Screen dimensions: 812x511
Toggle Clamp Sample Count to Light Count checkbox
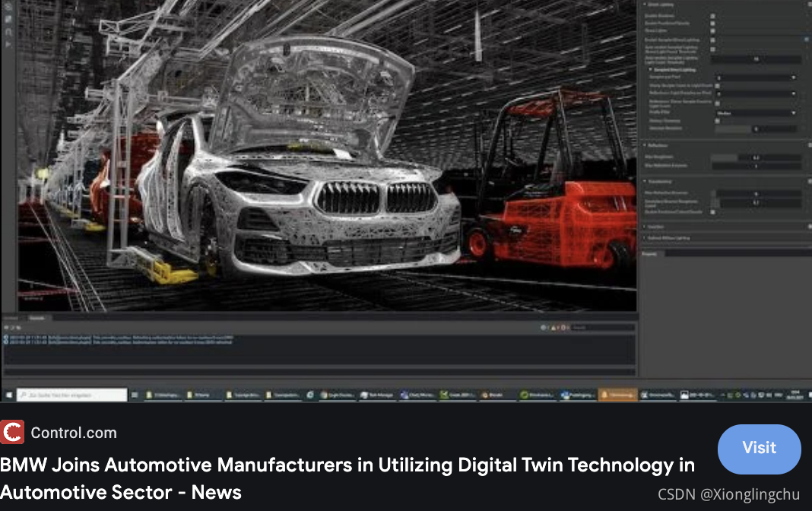coord(717,86)
